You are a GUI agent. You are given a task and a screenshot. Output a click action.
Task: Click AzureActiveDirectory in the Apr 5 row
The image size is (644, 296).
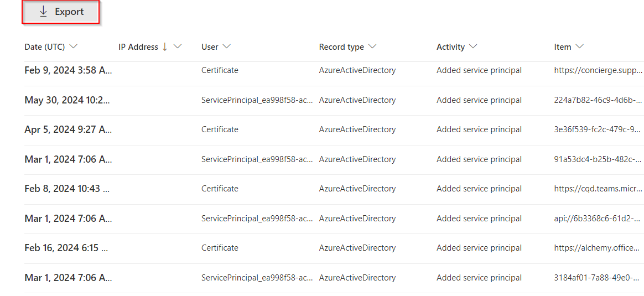[x=357, y=129]
